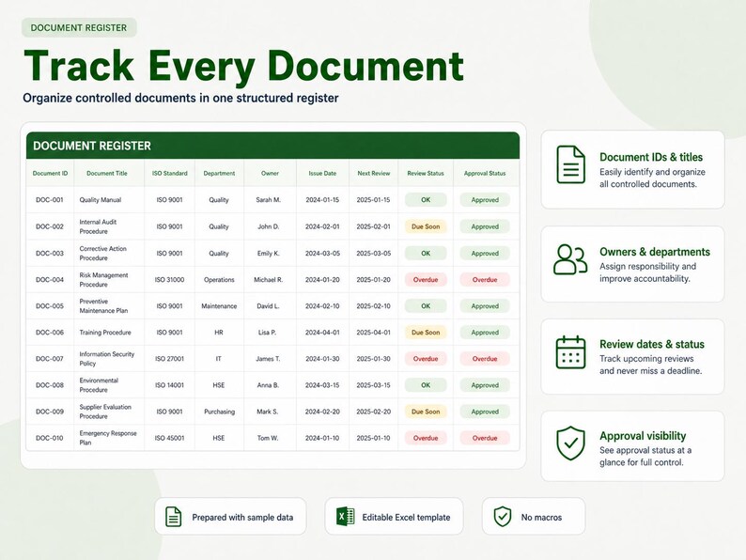Select the Document ID column header
Screen dimensions: 746x560
50,173
